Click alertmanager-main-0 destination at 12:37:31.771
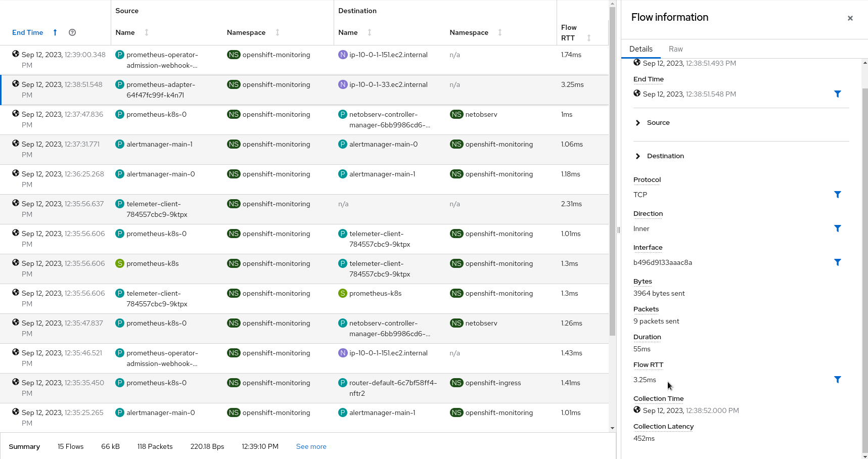Image resolution: width=868 pixels, height=459 pixels. pos(383,144)
